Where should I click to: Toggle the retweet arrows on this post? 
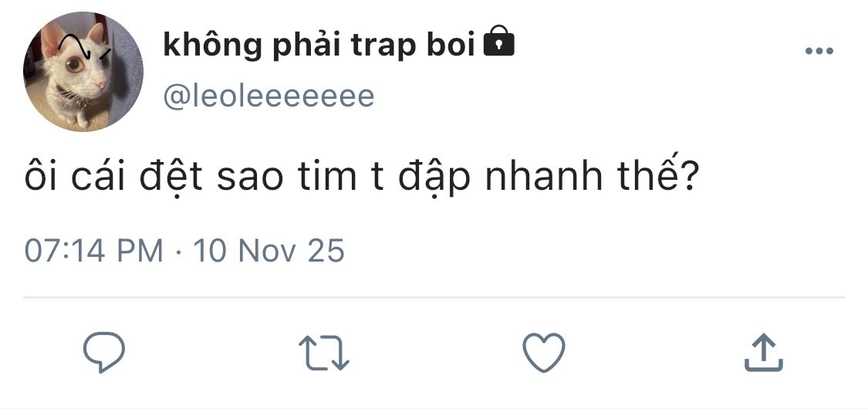coord(324,353)
